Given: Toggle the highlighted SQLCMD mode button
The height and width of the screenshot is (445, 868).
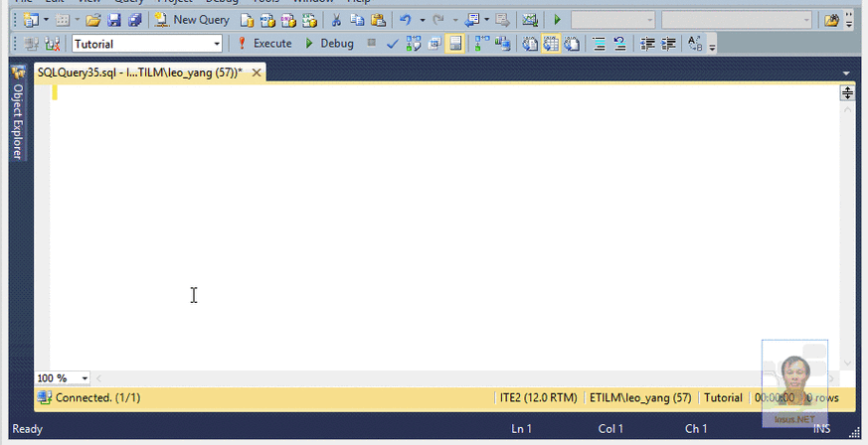Looking at the screenshot, I should 455,44.
